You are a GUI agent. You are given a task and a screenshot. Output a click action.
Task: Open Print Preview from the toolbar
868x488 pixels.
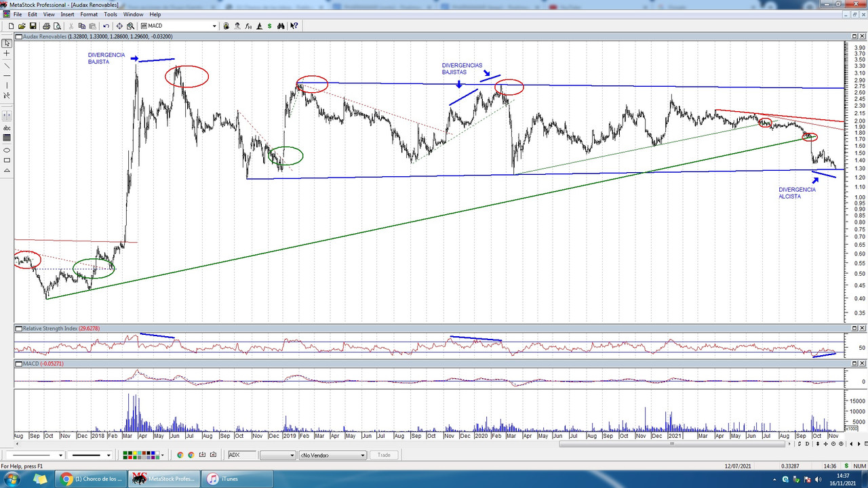(57, 26)
